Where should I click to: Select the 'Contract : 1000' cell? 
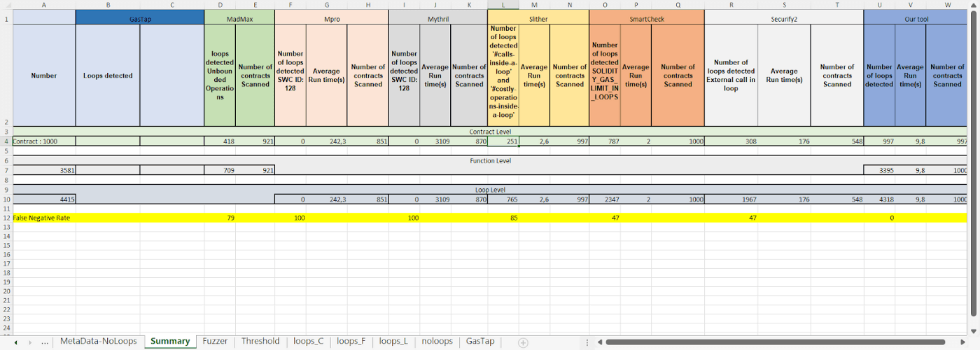coord(44,141)
